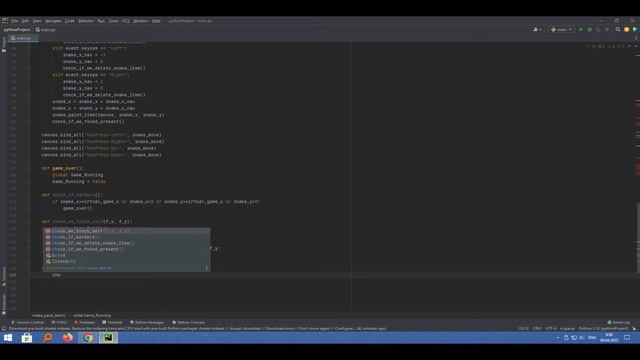Open the File menu
The height and width of the screenshot is (360, 640).
click(15, 21)
